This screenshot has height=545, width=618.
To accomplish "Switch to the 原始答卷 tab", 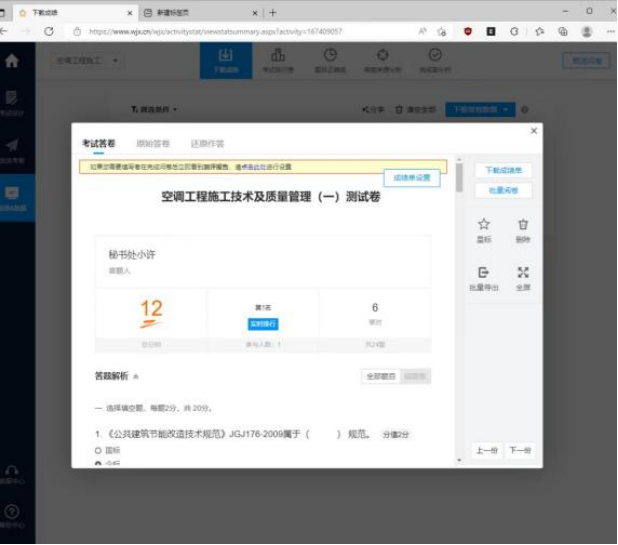I will coord(153,143).
